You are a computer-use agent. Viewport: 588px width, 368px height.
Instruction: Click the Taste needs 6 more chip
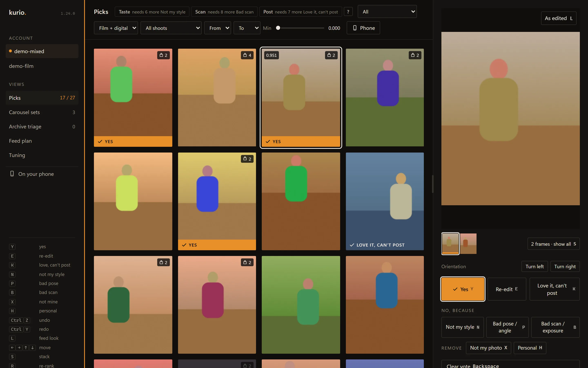(152, 12)
